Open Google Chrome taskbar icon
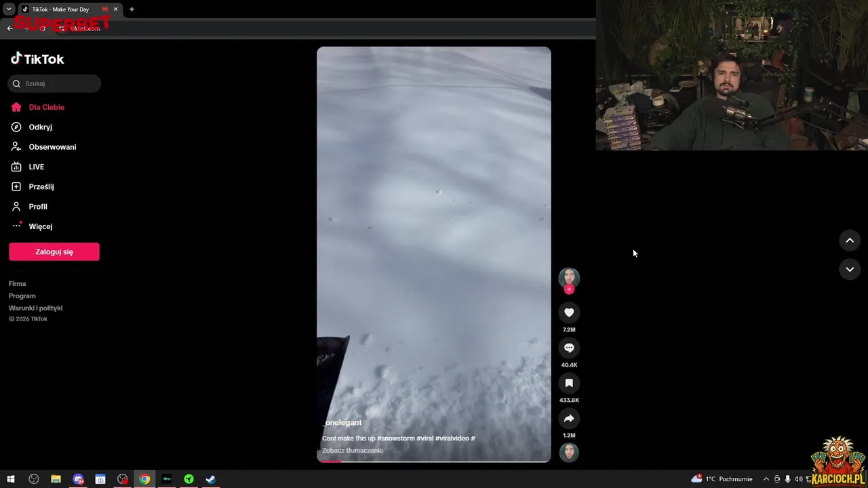This screenshot has width=868, height=488. coord(144,479)
